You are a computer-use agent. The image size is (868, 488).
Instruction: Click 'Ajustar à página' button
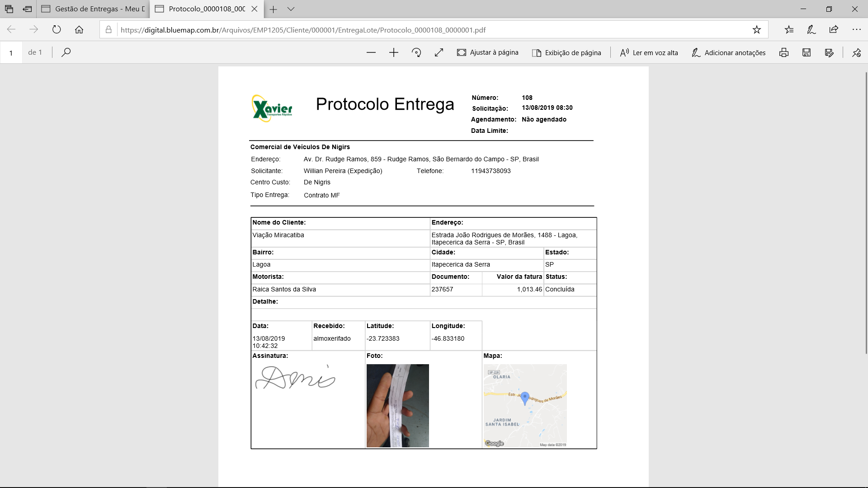tap(487, 52)
